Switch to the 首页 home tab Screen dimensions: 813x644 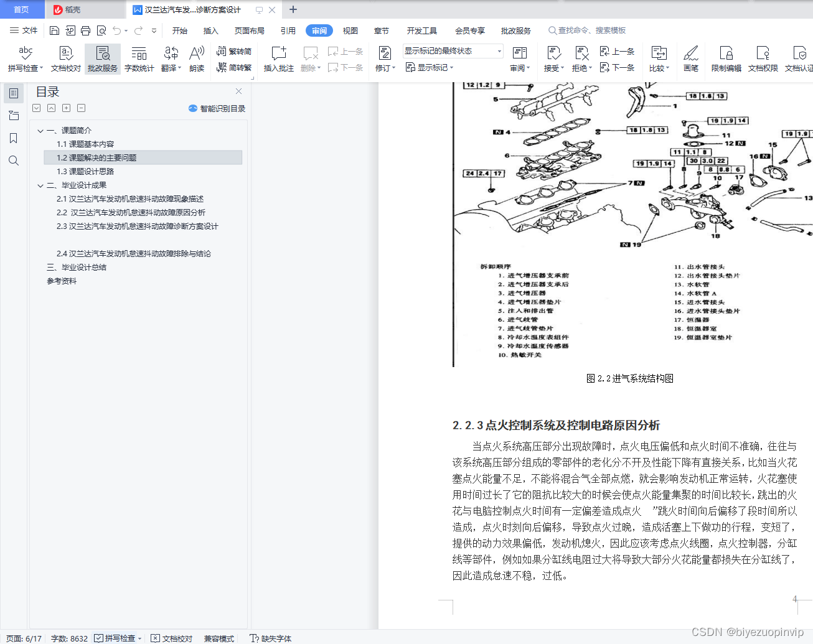[x=22, y=9]
